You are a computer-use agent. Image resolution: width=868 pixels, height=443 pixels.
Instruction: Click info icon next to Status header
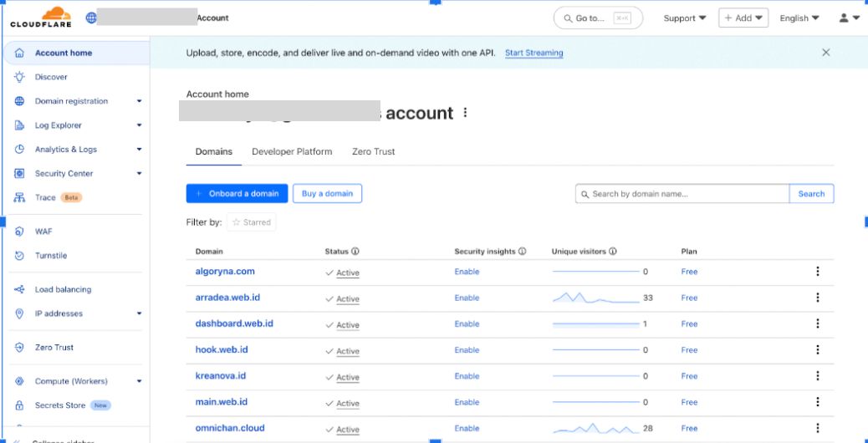click(355, 252)
